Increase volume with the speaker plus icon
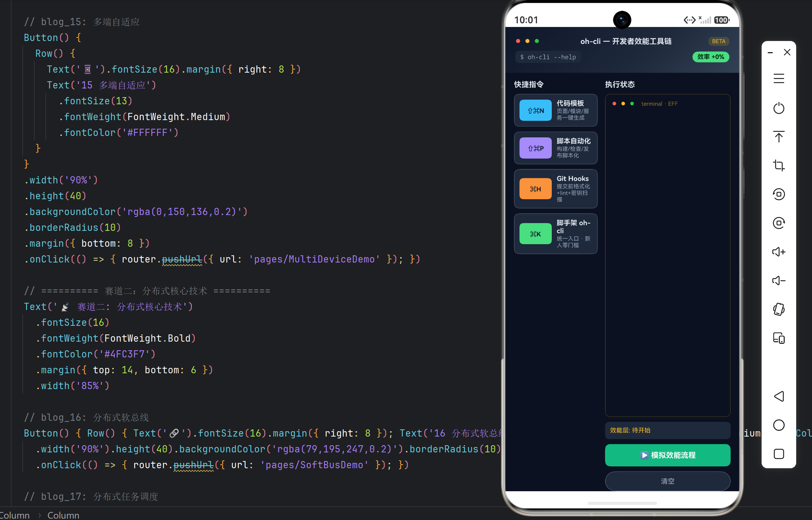Screen dimensions: 812x520 pos(779,252)
